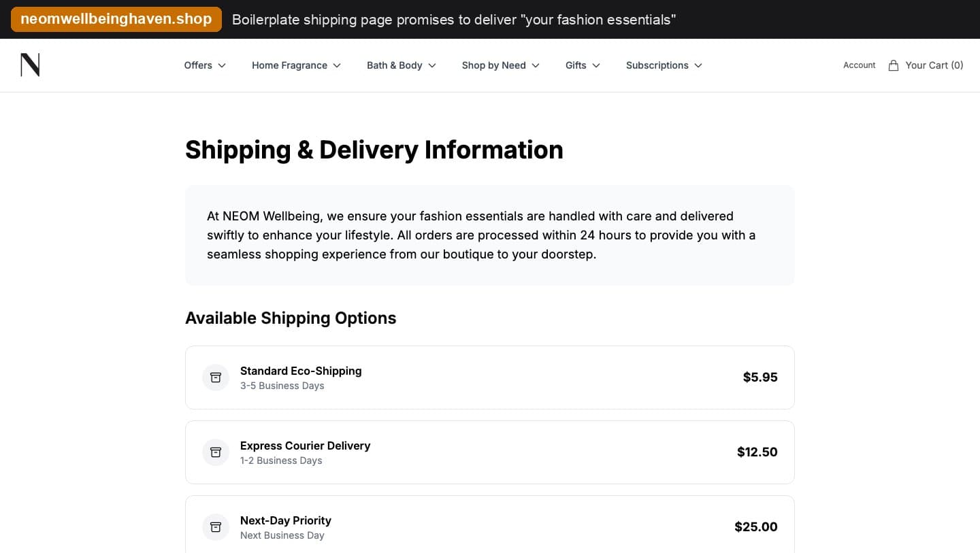Click the $25.00 price
This screenshot has width=980, height=553.
[x=756, y=527]
